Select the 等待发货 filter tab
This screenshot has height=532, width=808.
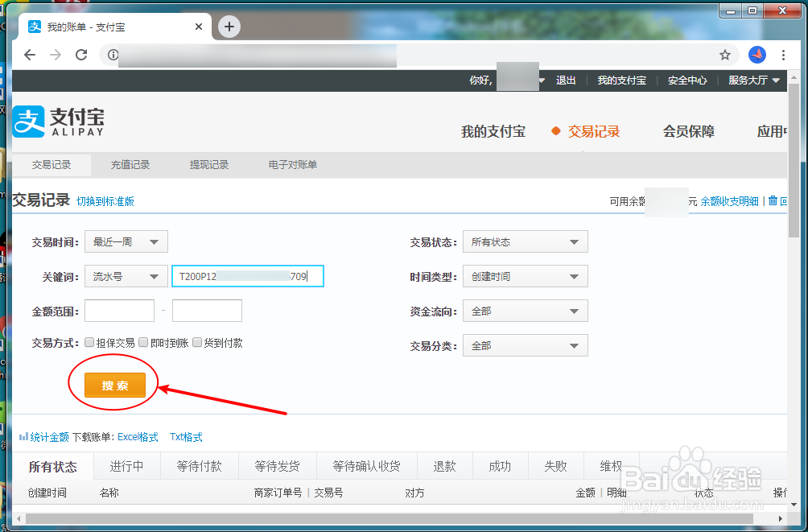277,467
